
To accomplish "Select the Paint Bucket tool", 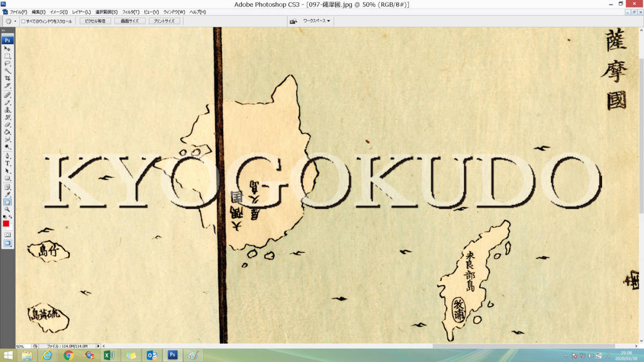I will (8, 132).
